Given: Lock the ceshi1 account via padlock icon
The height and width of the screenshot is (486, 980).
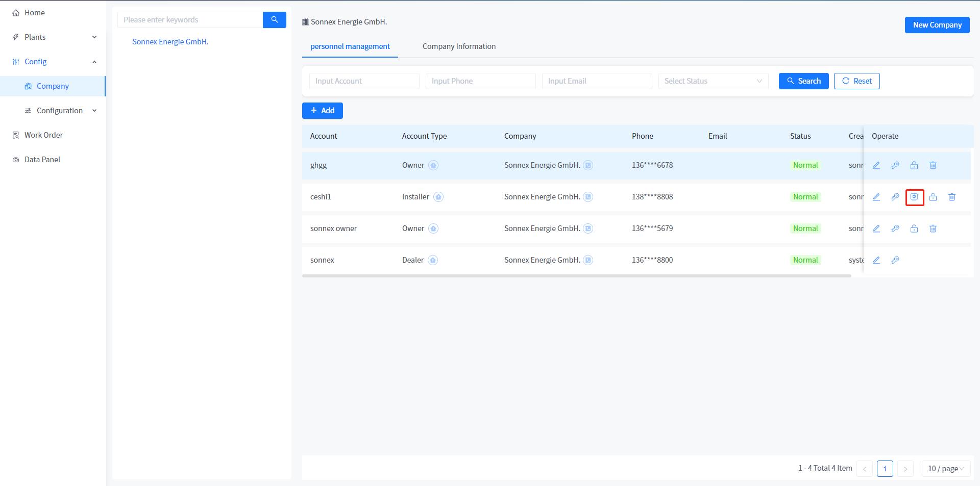Looking at the screenshot, I should (933, 197).
